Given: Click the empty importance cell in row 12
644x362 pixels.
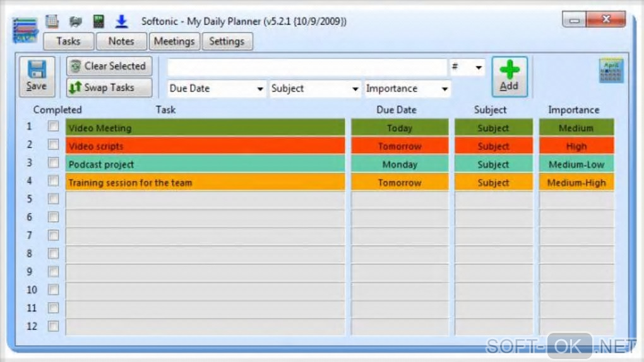Looking at the screenshot, I should [x=576, y=327].
